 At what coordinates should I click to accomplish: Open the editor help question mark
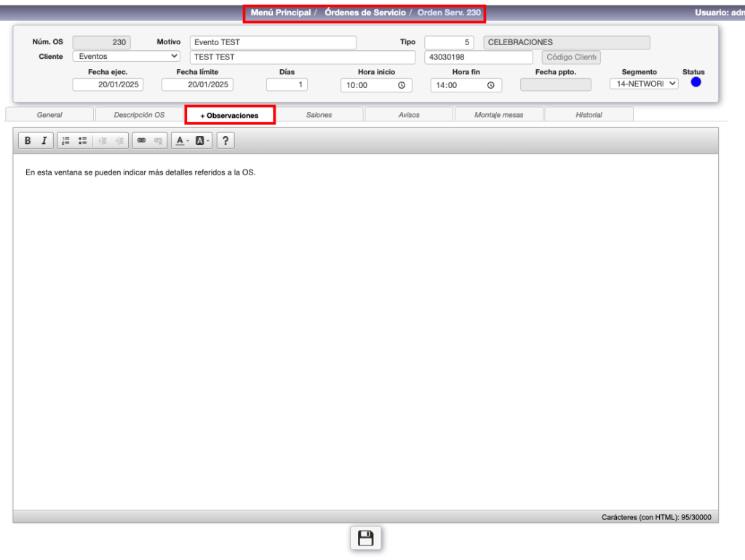point(226,141)
